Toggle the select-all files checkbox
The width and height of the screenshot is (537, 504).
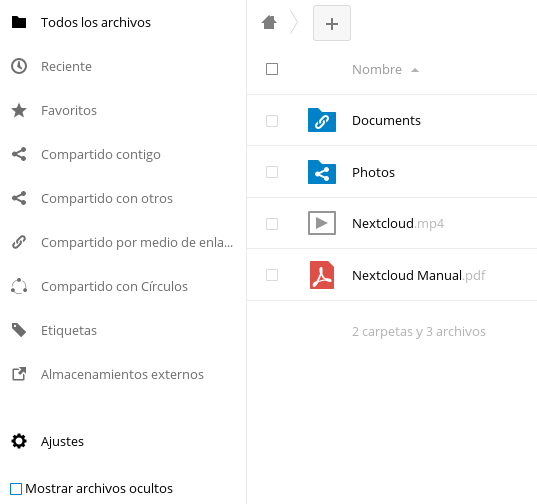[x=272, y=69]
